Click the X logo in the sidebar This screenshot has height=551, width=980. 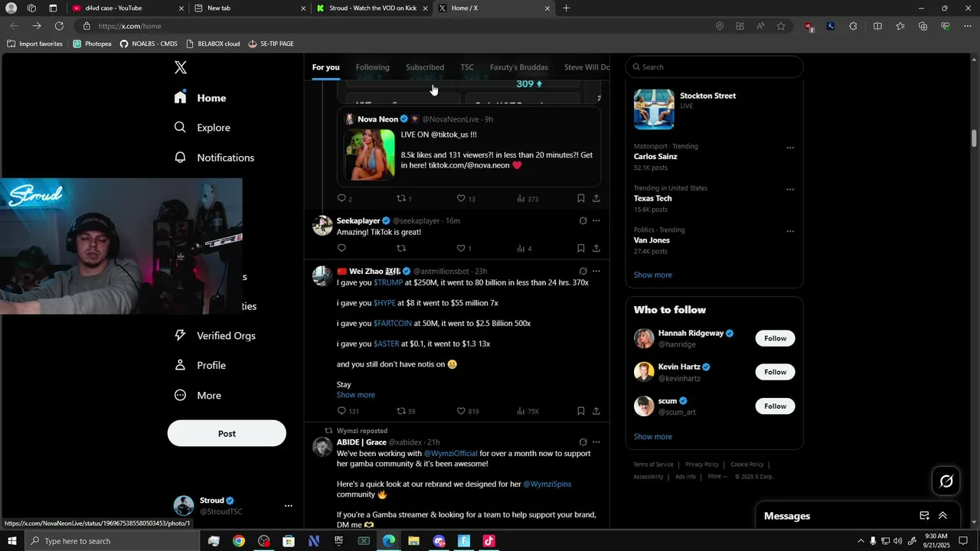click(181, 67)
